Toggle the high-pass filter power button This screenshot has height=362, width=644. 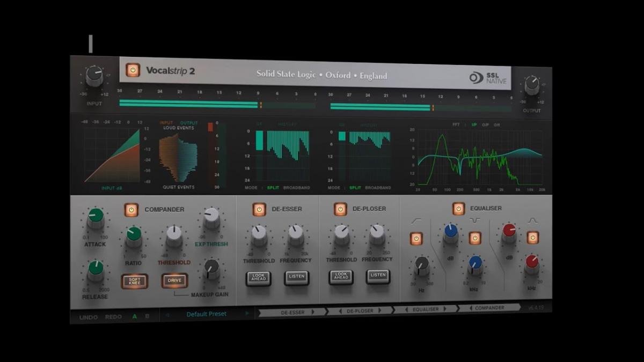(x=416, y=239)
